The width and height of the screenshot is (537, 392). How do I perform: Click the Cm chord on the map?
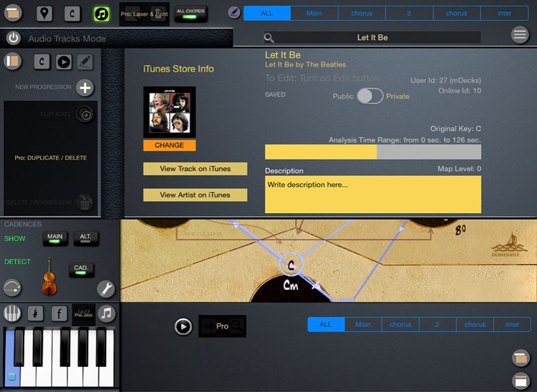click(291, 285)
